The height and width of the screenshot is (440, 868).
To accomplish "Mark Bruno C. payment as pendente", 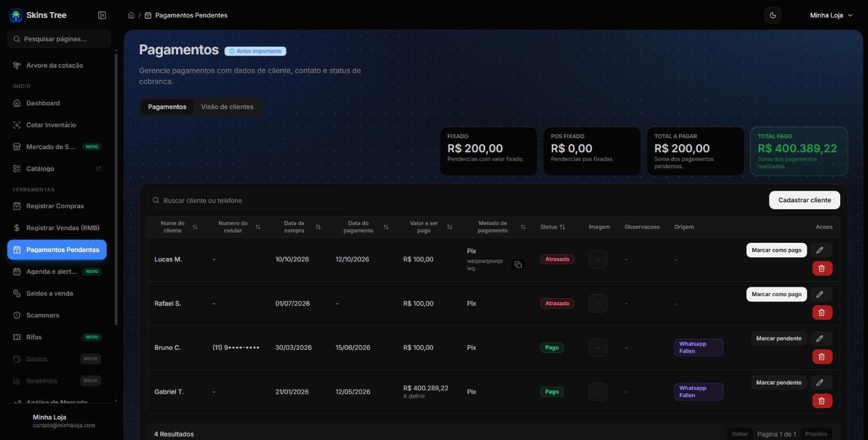I will pyautogui.click(x=779, y=338).
